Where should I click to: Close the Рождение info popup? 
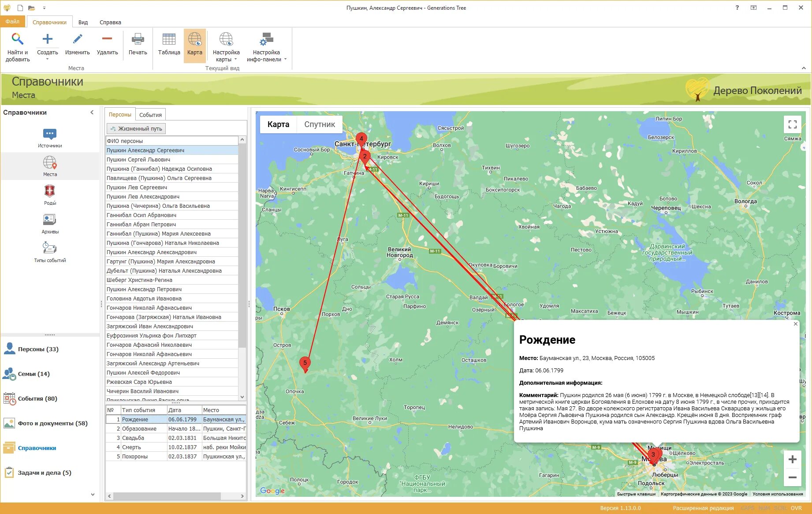796,324
